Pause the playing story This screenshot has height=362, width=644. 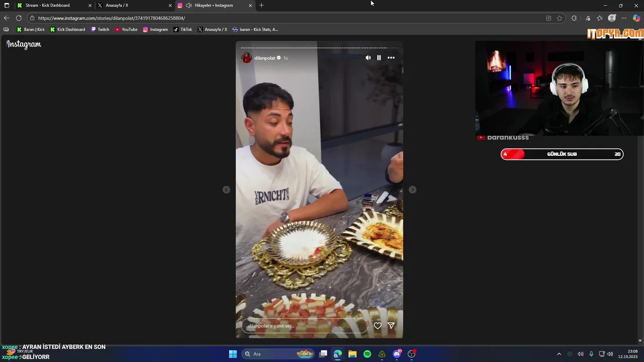379,58
